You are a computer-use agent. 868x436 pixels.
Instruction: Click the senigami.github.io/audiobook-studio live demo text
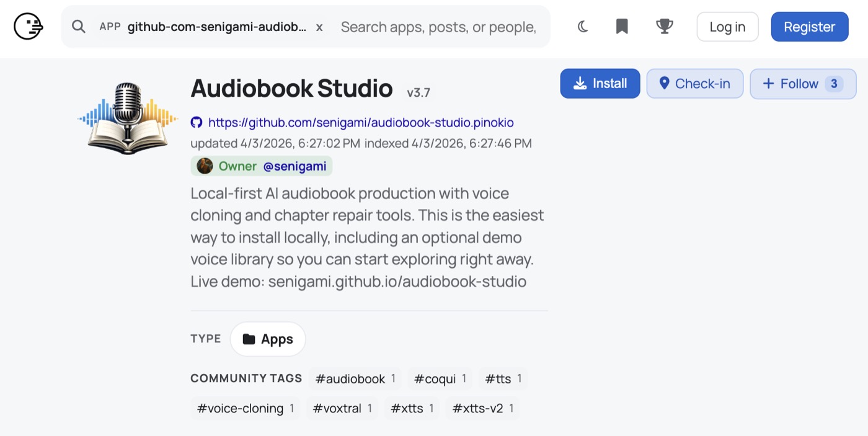pyautogui.click(x=397, y=282)
